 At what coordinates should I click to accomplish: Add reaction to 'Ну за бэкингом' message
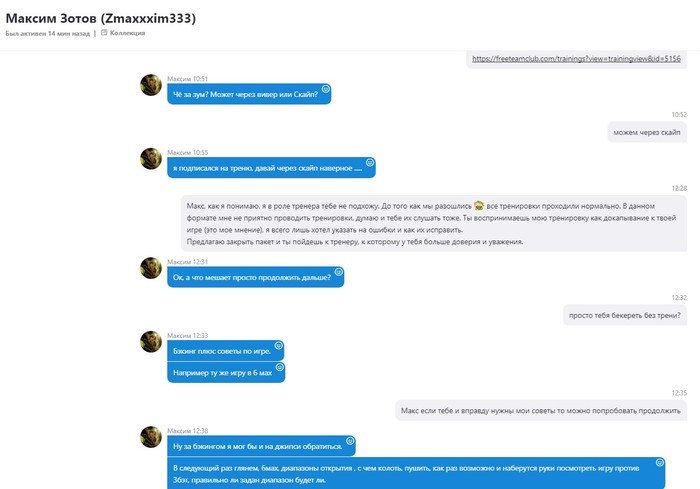350,441
